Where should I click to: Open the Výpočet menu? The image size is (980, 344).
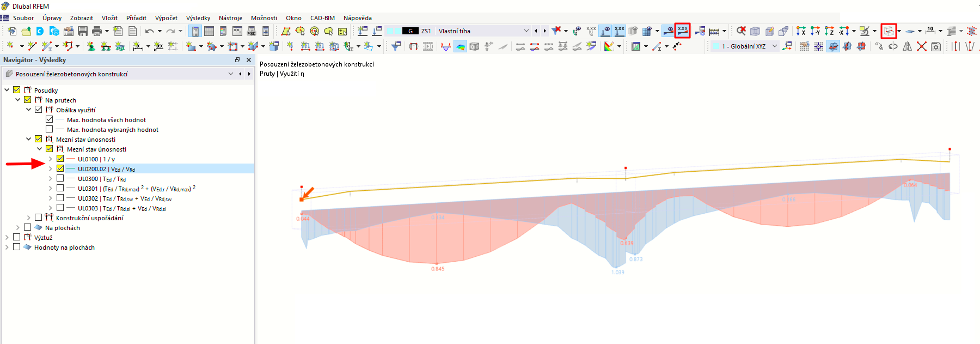click(166, 18)
